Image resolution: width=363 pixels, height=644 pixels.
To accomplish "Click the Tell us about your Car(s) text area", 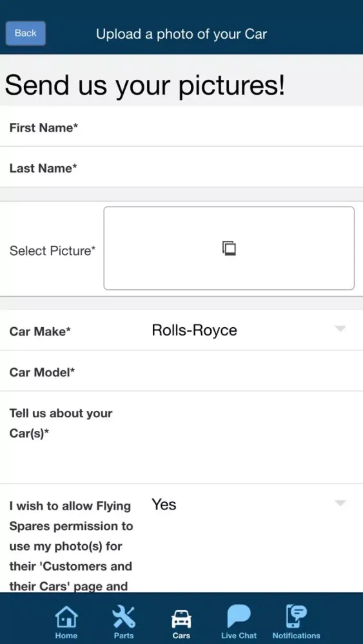I will 181,438.
